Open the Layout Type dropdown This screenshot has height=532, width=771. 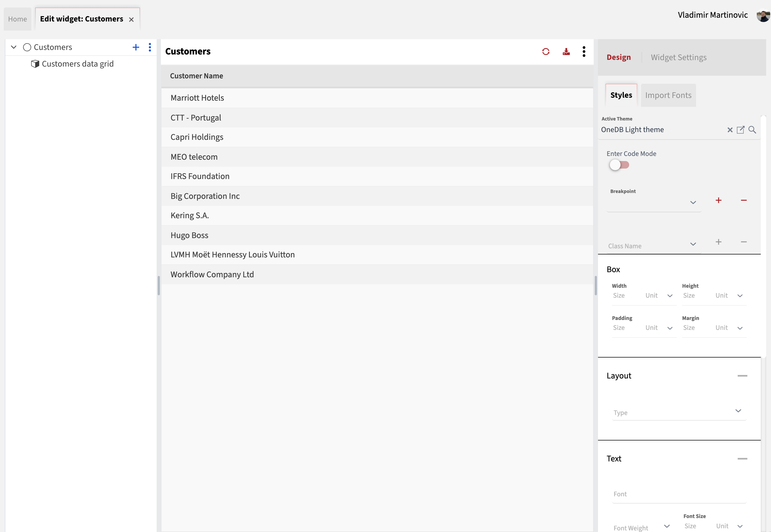pyautogui.click(x=679, y=412)
